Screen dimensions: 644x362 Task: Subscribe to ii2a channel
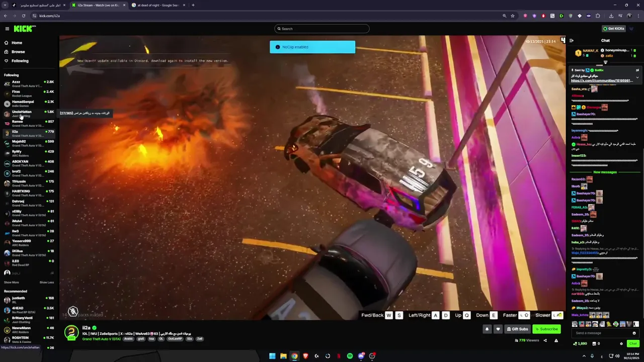[x=546, y=329]
